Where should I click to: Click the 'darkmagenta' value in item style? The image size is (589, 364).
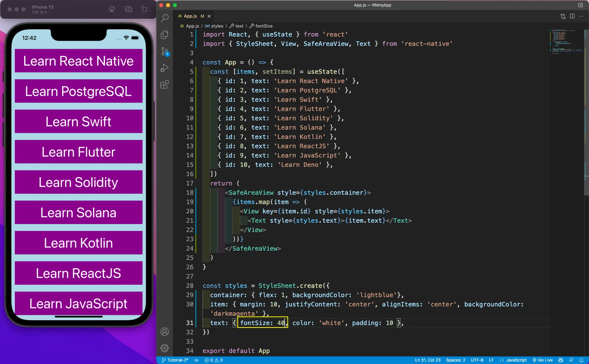234,314
